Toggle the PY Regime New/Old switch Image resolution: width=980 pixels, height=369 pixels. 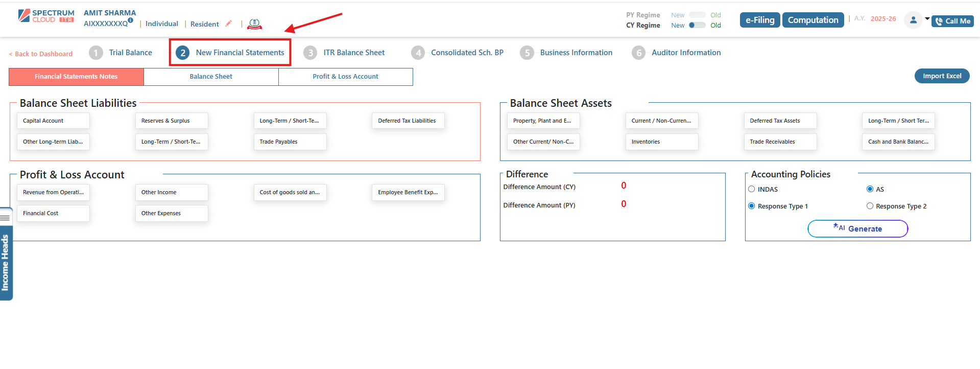coord(697,15)
